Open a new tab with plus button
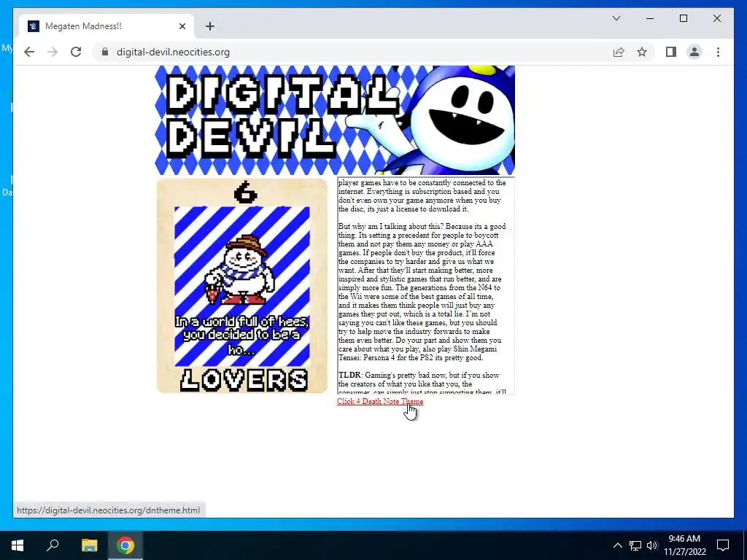This screenshot has width=747, height=560. pos(210,26)
